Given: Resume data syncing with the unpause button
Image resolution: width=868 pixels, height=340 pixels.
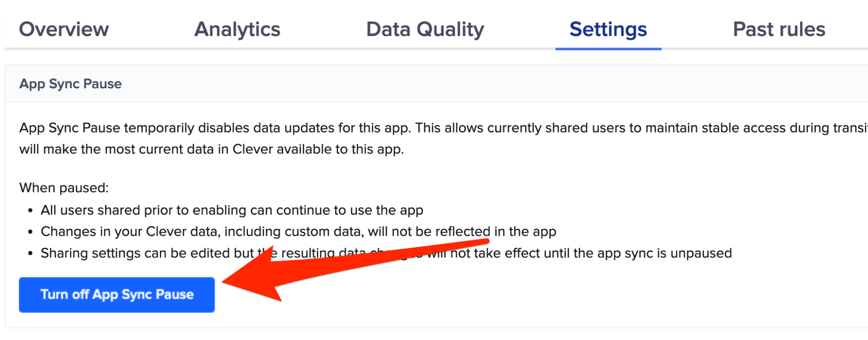Looking at the screenshot, I should (x=116, y=294).
